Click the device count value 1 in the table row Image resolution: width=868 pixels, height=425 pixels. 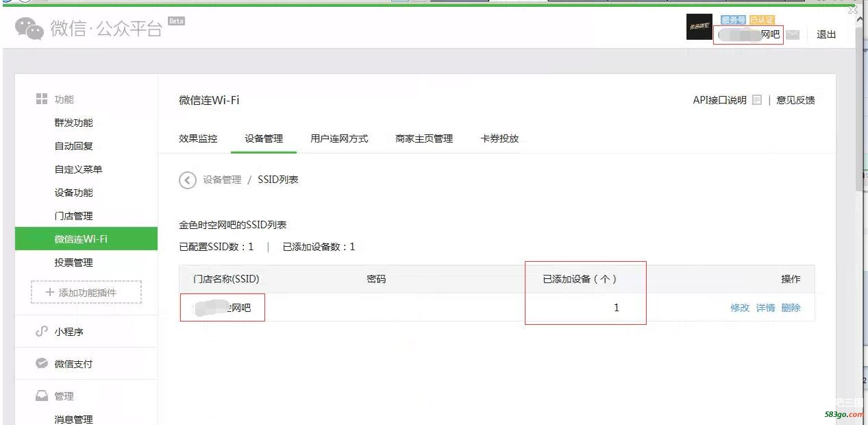pos(616,308)
